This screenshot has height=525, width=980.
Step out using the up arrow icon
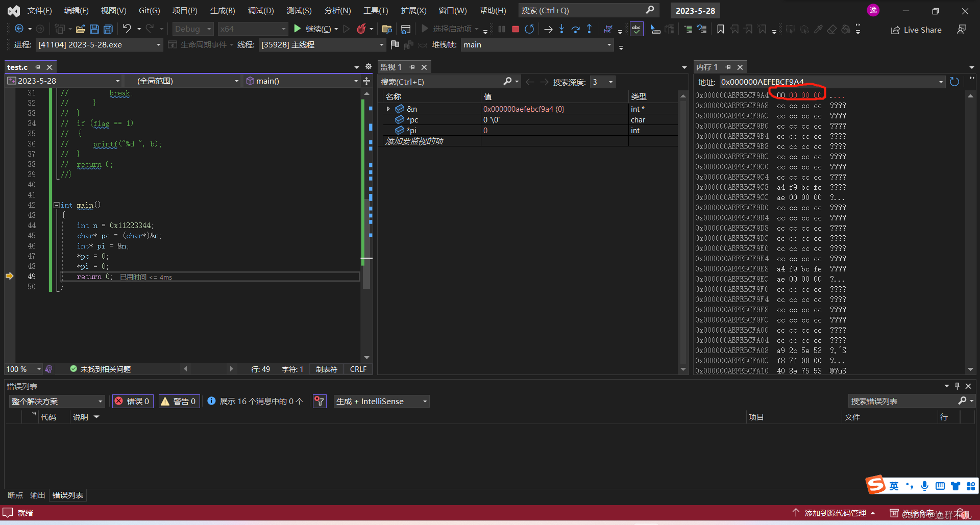click(x=589, y=29)
